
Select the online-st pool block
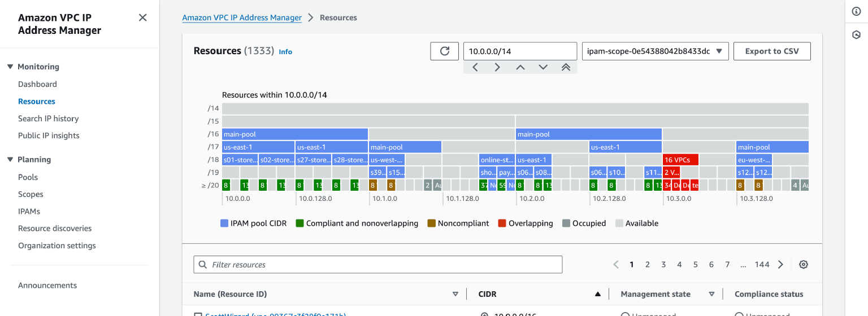tap(497, 160)
